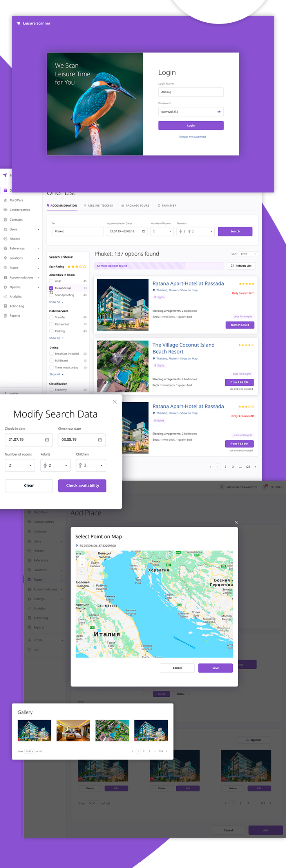Enable the Breakfast Included checkbox
The height and width of the screenshot is (868, 286).
[51, 354]
